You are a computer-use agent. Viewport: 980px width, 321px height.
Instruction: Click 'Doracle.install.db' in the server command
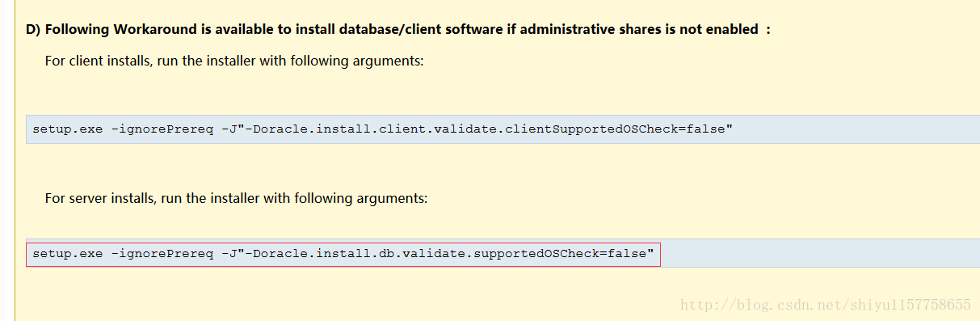click(323, 254)
